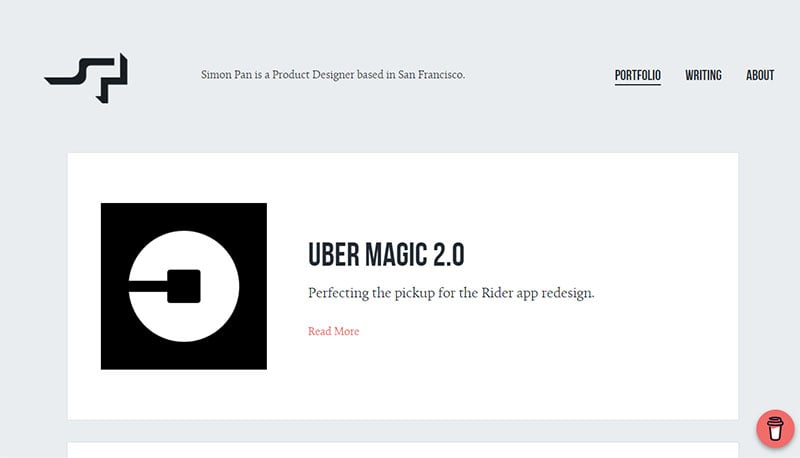Open the Uber logo thumbnail
The width and height of the screenshot is (800, 458).
coord(184,286)
